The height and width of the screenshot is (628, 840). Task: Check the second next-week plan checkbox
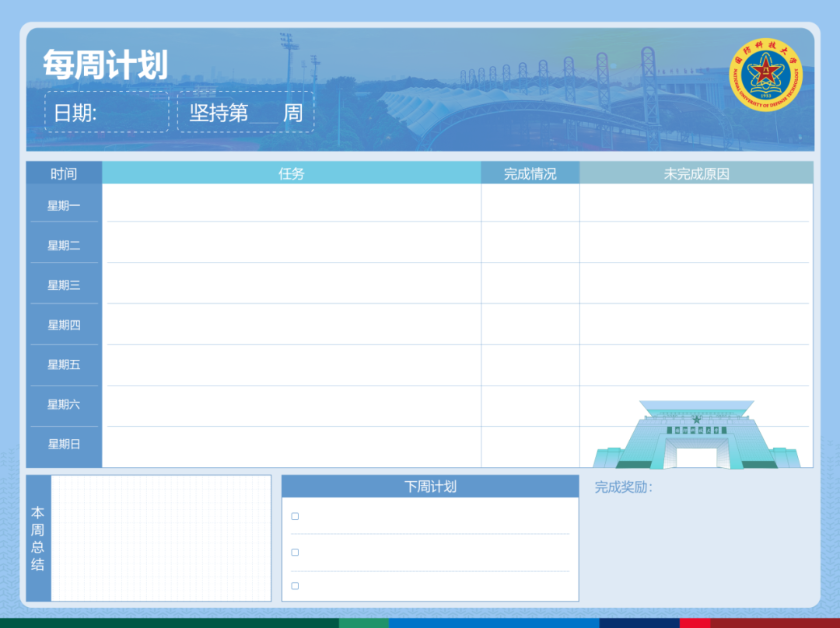tap(295, 552)
